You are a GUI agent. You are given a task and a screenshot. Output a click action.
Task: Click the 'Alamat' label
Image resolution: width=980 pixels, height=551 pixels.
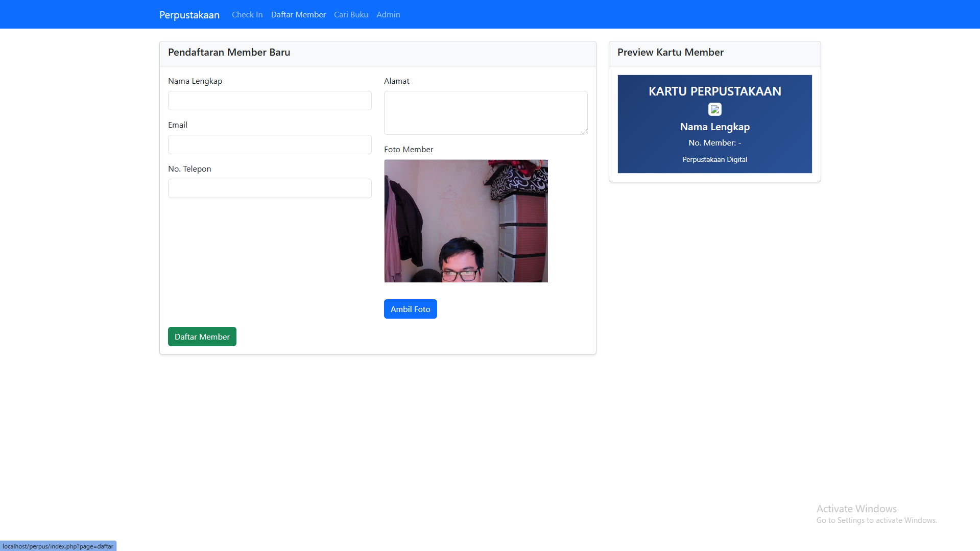[396, 81]
